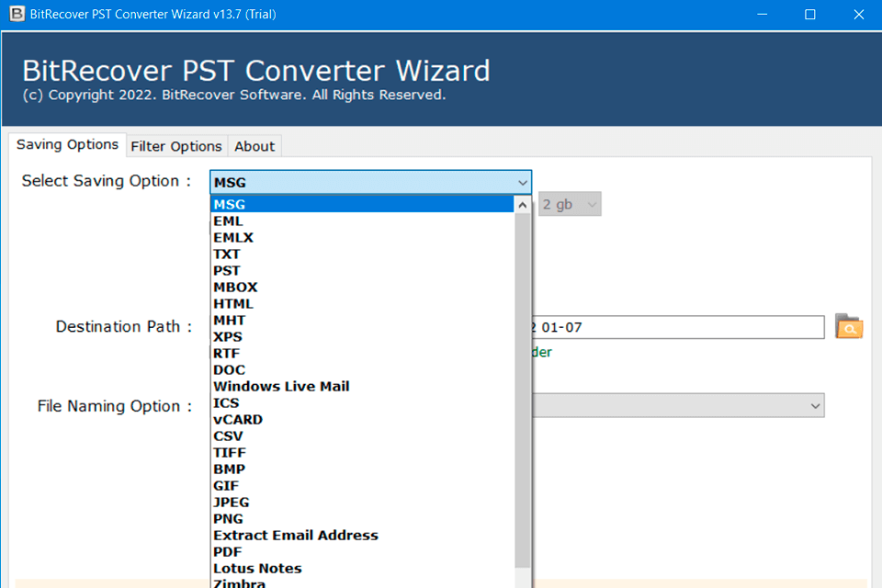Click in the Destination Path field
Screen dimensions: 882x588
[677, 327]
